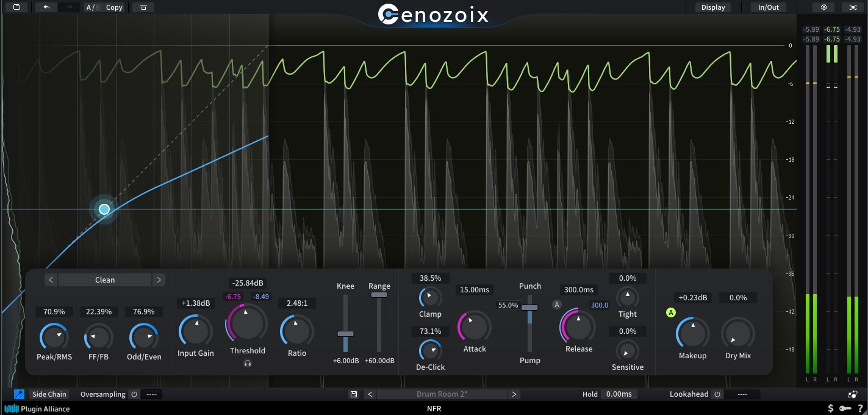The image size is (868, 415).
Task: Toggle the Lookahead power button
Action: click(x=717, y=394)
